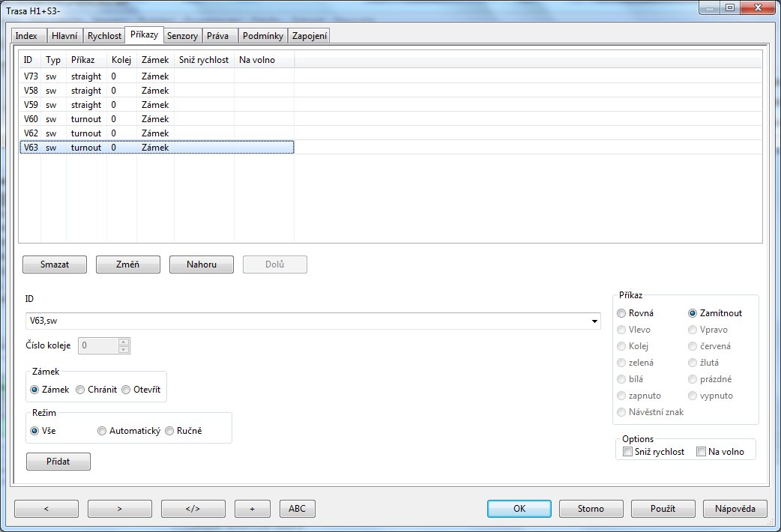Go to the Rychlost tab
The height and width of the screenshot is (532, 781).
104,36
